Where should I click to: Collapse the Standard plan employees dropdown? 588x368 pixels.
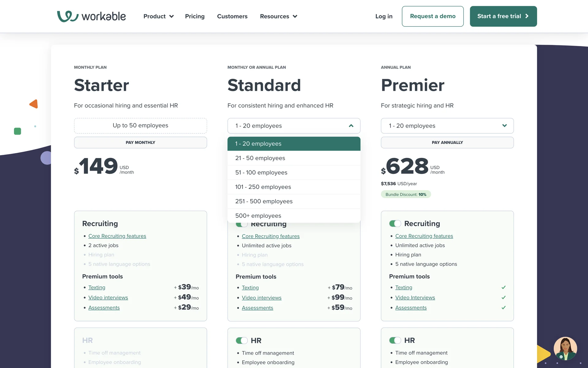351,126
